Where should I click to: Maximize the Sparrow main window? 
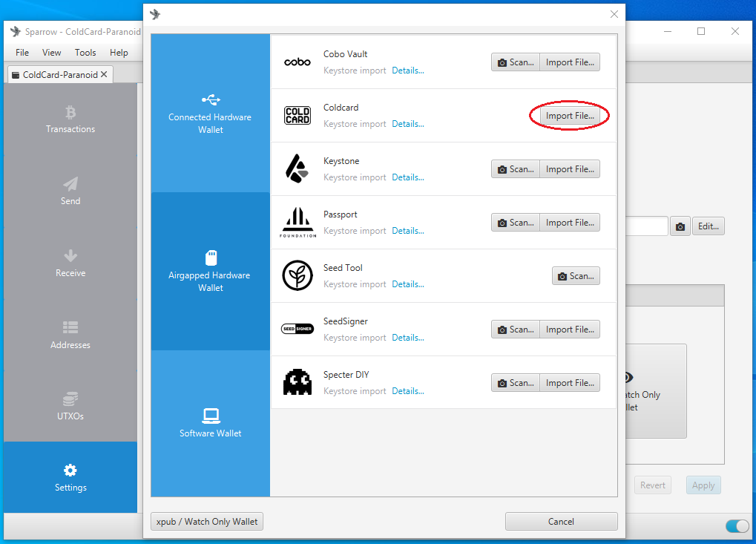click(701, 31)
